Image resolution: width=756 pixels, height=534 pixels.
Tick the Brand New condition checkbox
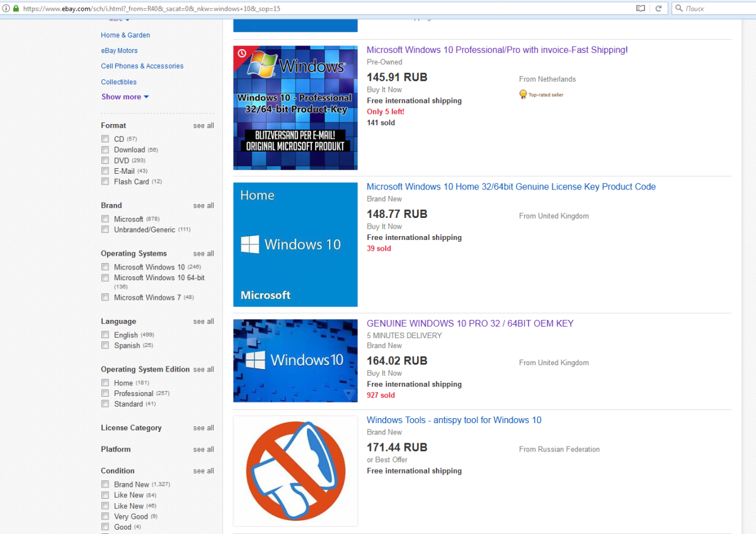[x=105, y=484]
